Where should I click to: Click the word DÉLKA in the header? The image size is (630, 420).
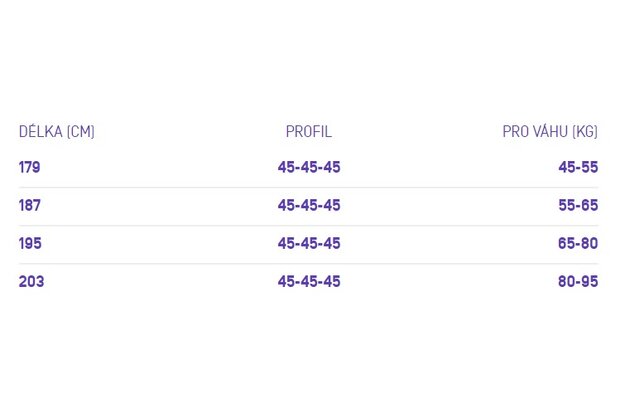tap(41, 132)
